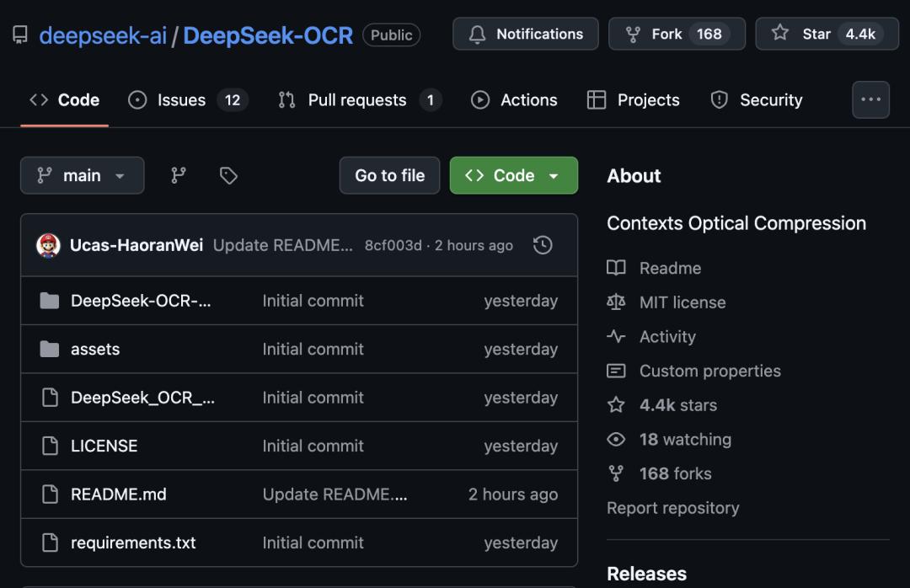
Task: Switch to the Pull requests tab
Action: pyautogui.click(x=357, y=99)
